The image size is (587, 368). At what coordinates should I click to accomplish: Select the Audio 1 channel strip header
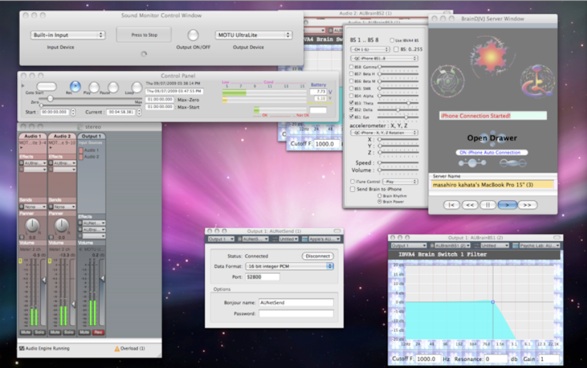tap(33, 136)
